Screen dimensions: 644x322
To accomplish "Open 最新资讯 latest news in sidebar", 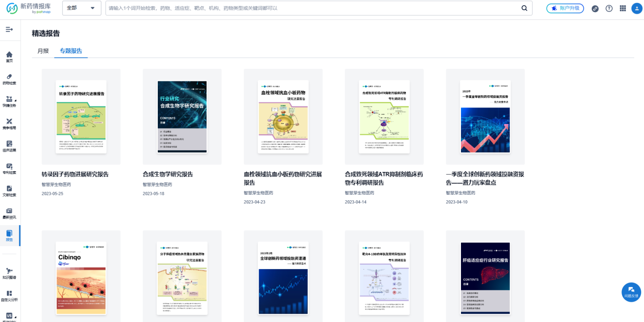I will [x=9, y=213].
